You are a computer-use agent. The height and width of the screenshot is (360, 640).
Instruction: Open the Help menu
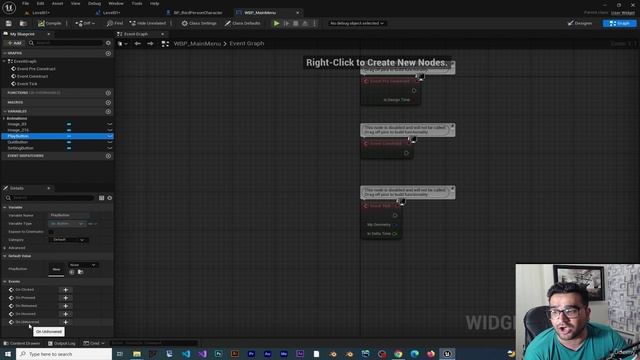[x=154, y=3]
